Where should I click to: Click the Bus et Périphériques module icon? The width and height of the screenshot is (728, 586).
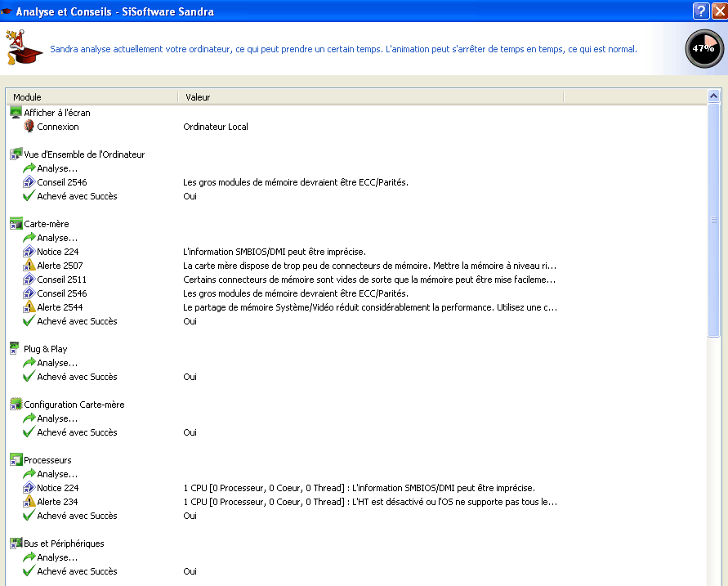pos(16,543)
